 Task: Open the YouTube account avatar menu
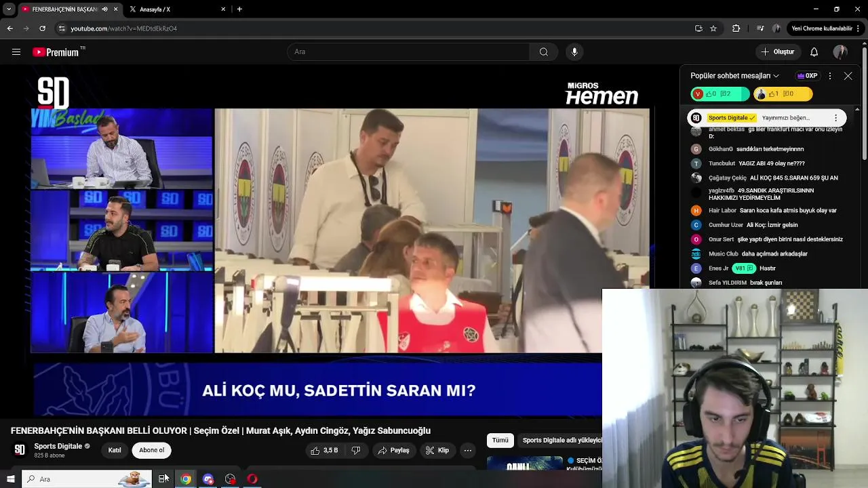(x=840, y=52)
